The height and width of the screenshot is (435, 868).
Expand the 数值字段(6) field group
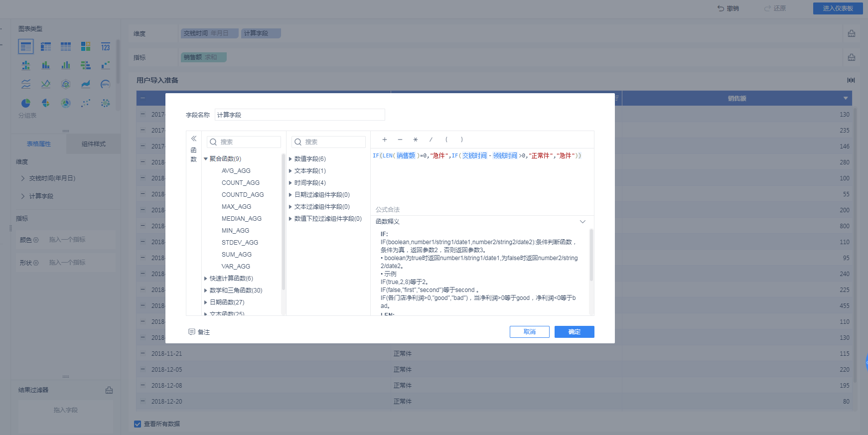(290, 159)
